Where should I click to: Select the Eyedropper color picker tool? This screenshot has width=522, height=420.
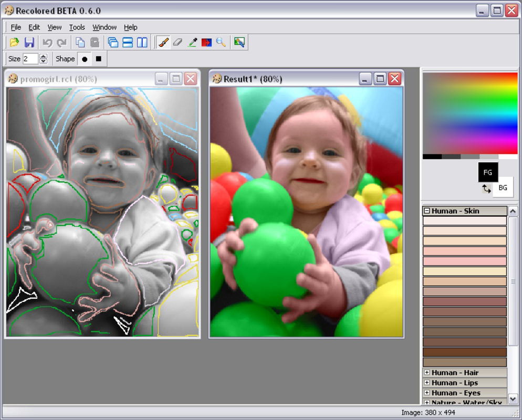192,43
